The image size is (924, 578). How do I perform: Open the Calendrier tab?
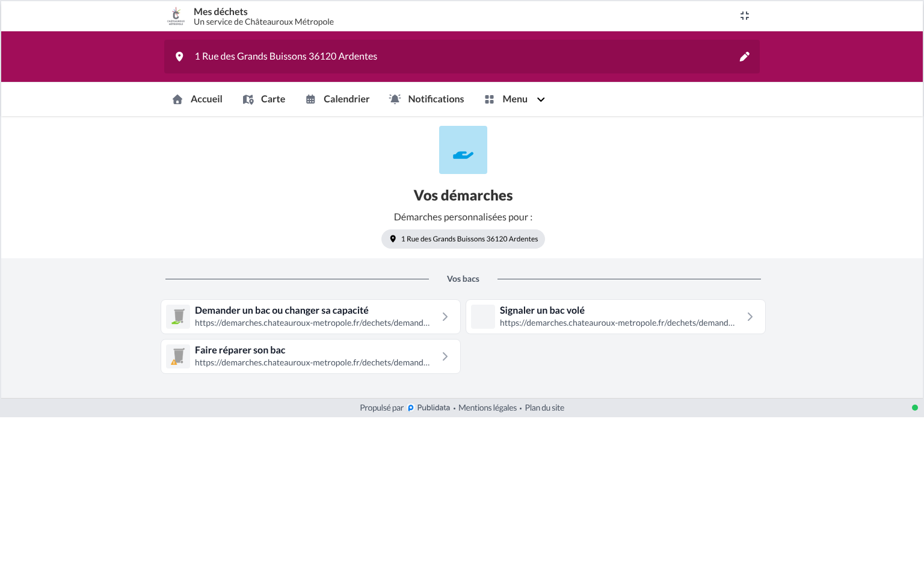pos(337,99)
